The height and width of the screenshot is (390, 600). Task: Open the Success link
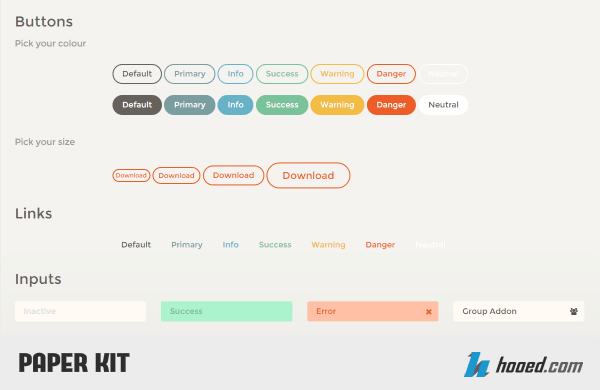point(275,245)
